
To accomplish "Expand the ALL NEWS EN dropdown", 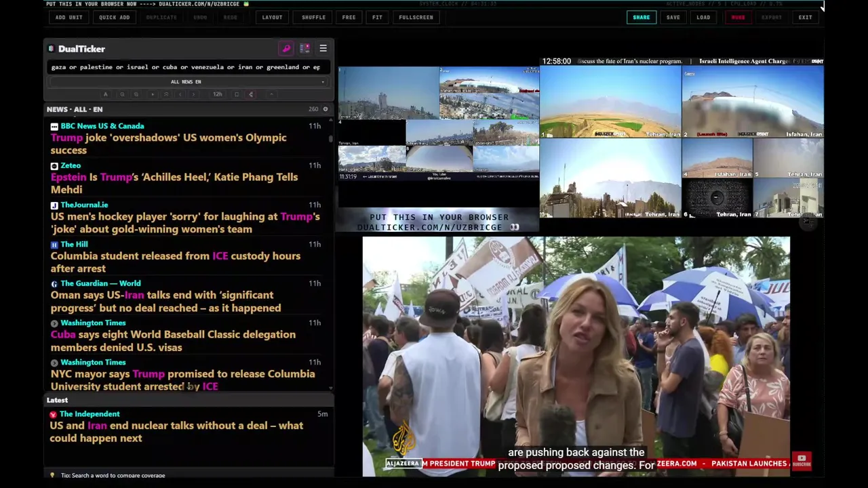I will 187,82.
